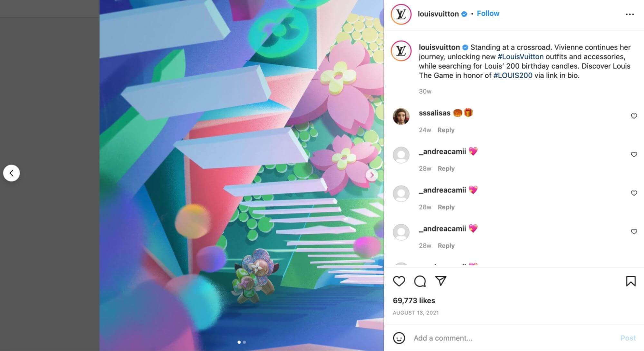This screenshot has height=351, width=644.
Task: Open the comment speech bubble icon
Action: coord(420,281)
